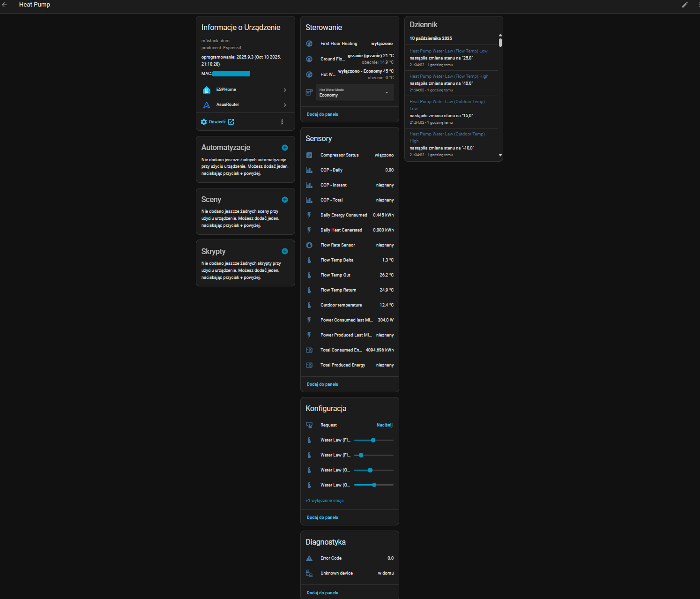Click the Outdoor temperature thermometer icon

pos(309,305)
